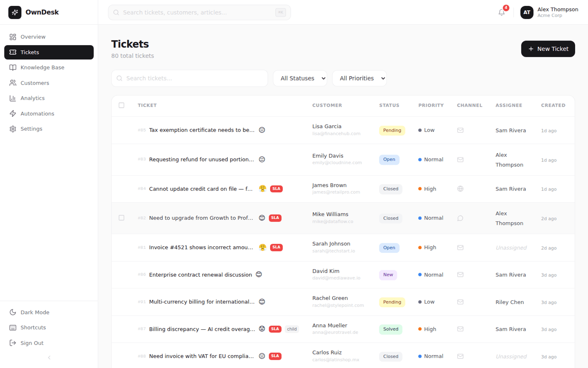Sort by the Priority column header
Image resolution: width=588 pixels, height=368 pixels.
[x=431, y=105]
